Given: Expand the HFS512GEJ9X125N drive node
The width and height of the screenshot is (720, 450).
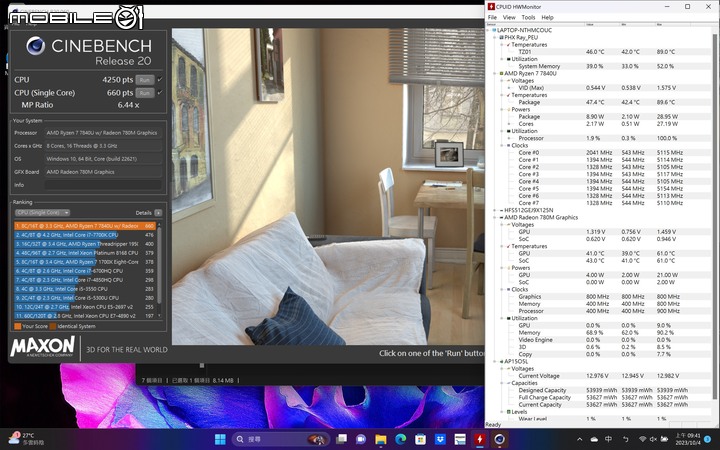Looking at the screenshot, I should click(x=495, y=210).
